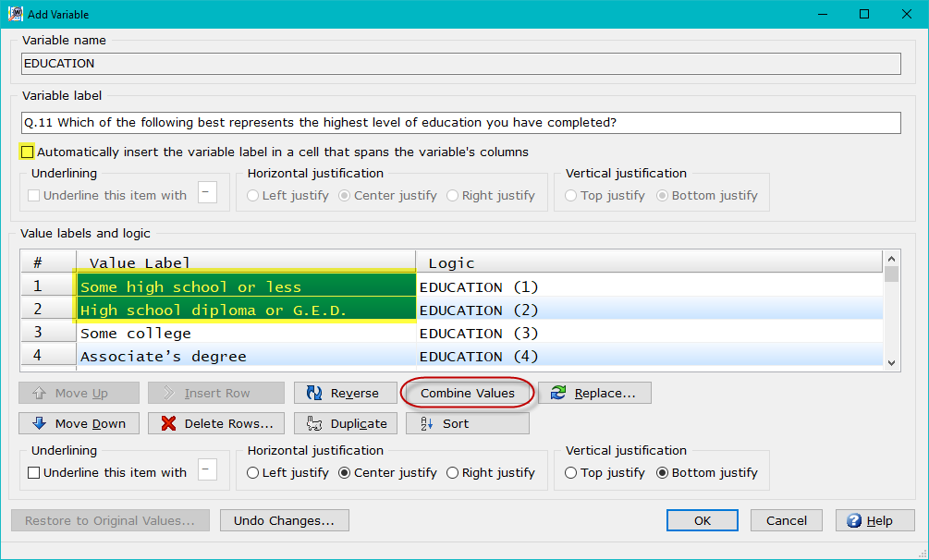
Task: Click logic cell 'EDUCATION (1)'
Action: (x=649, y=286)
